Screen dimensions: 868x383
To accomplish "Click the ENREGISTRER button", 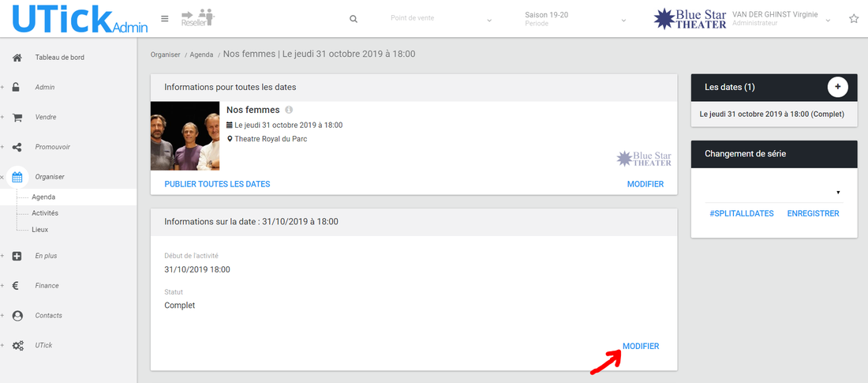I will (x=813, y=213).
